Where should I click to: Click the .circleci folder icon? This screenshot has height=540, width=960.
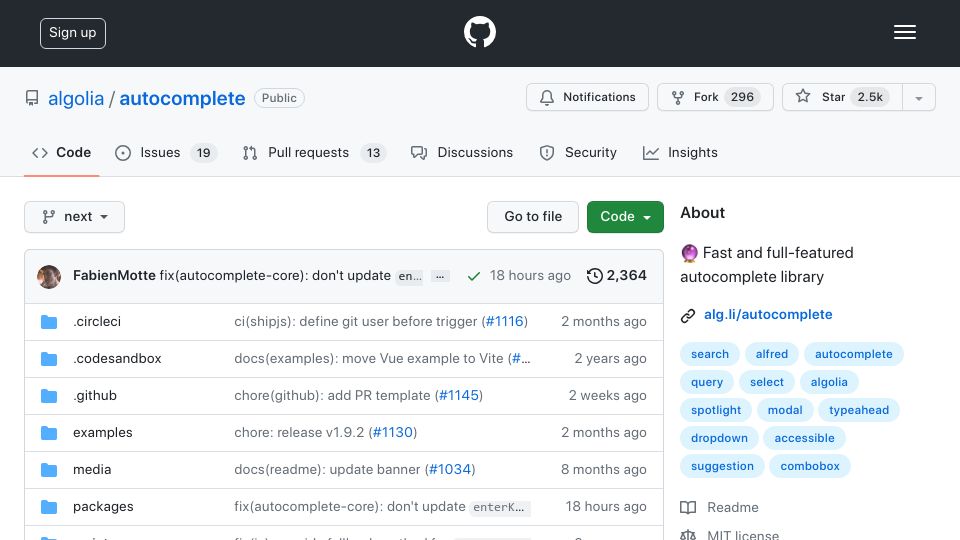tap(49, 322)
